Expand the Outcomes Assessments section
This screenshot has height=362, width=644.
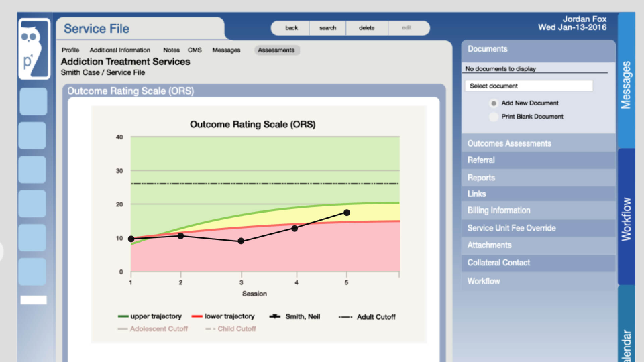[x=539, y=143]
